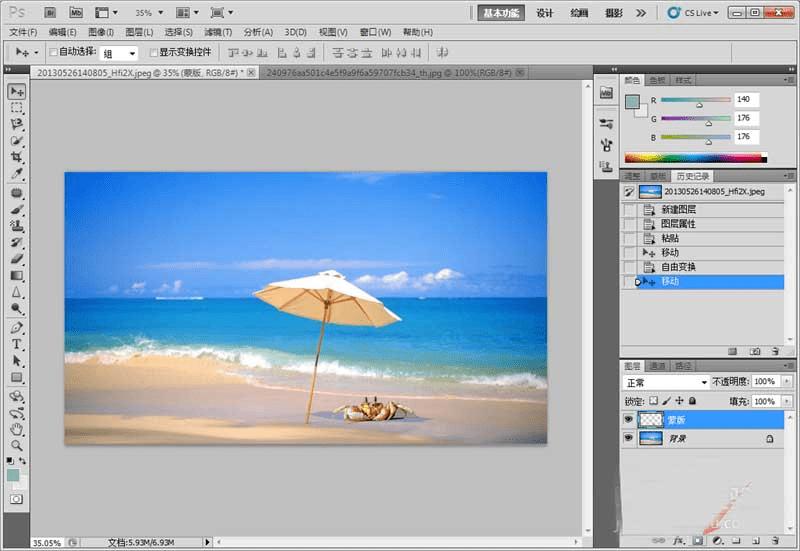The image size is (800, 551).
Task: Open the 图层(L) menu
Action: (x=140, y=32)
